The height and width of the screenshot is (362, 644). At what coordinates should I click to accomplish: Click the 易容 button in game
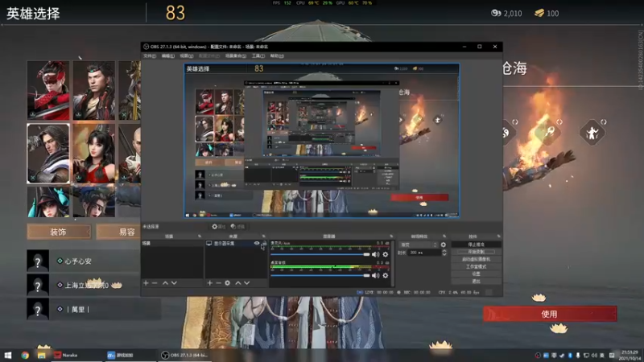click(118, 232)
